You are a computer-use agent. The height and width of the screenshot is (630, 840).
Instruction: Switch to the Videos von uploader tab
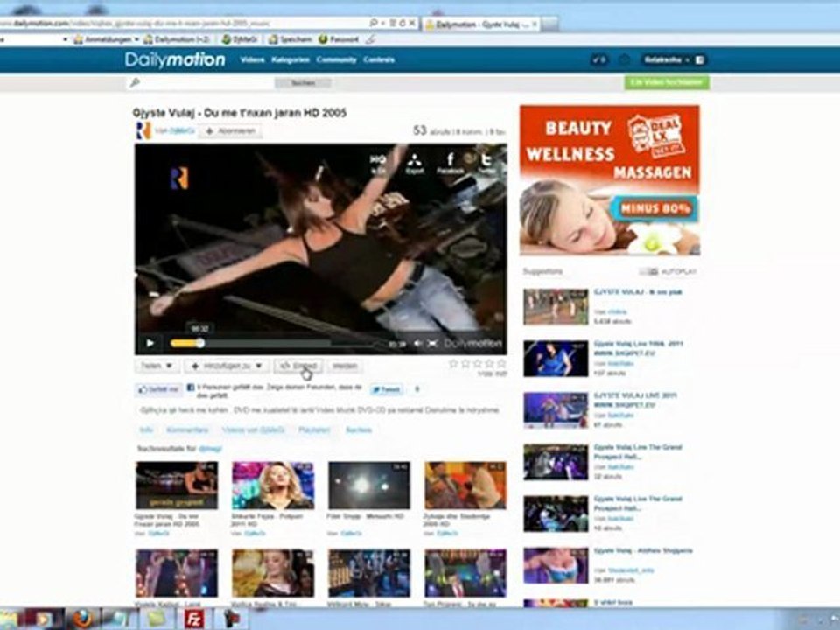[254, 430]
